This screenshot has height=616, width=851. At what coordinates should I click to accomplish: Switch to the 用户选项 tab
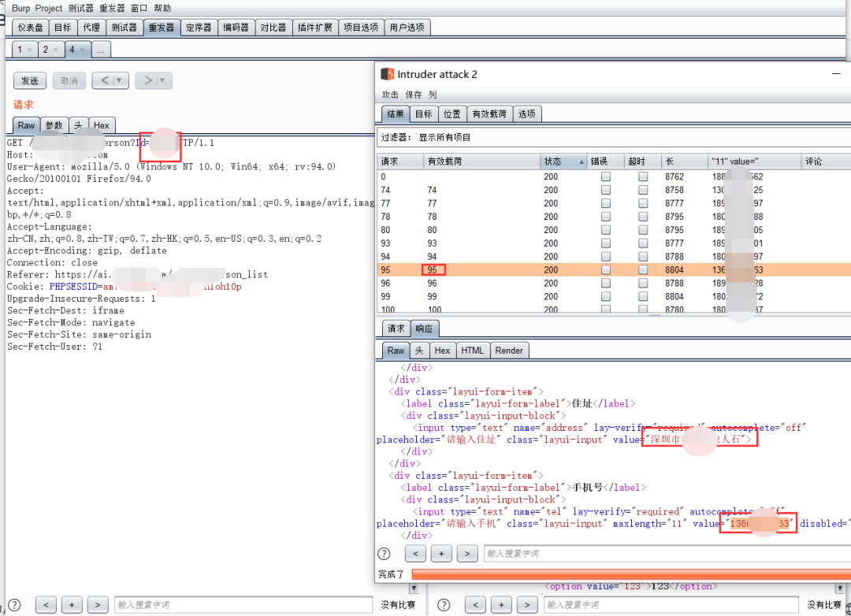pos(407,27)
